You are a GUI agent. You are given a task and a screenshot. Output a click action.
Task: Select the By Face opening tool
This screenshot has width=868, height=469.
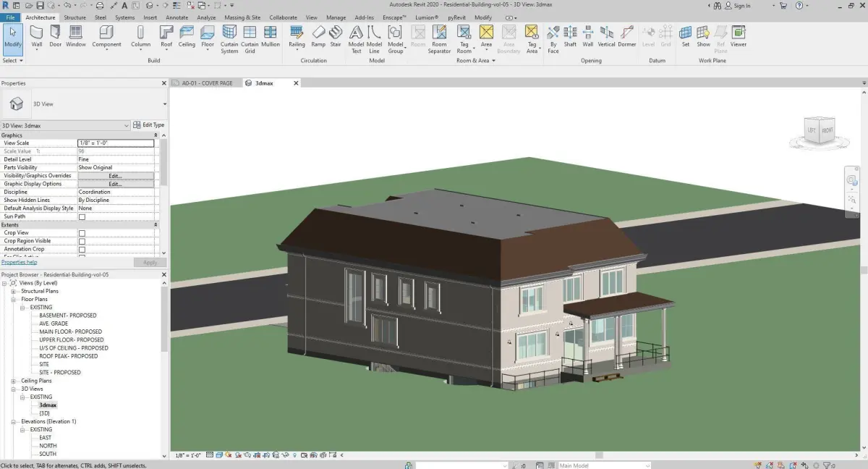(x=553, y=39)
